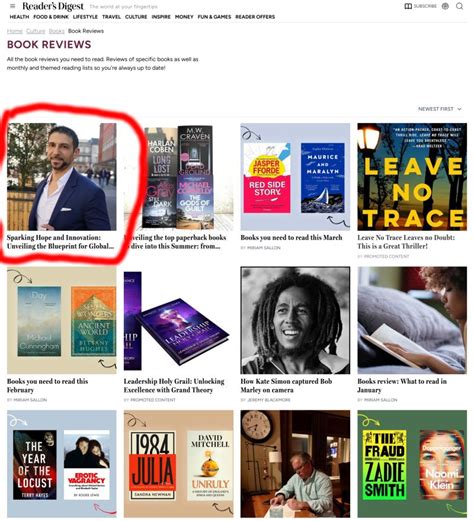Image resolution: width=474 pixels, height=521 pixels.
Task: Open 'Books review: What to read in January'
Action: coord(402,386)
